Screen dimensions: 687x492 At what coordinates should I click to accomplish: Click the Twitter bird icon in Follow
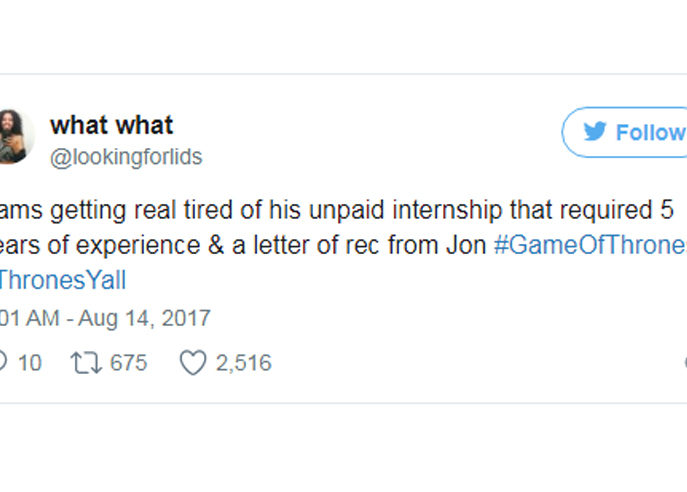point(595,133)
